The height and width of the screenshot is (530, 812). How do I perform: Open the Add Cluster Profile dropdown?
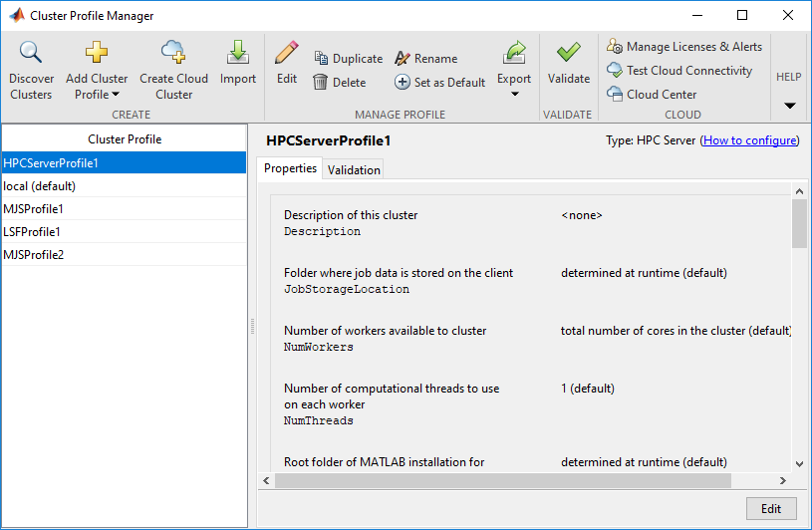coord(97,95)
